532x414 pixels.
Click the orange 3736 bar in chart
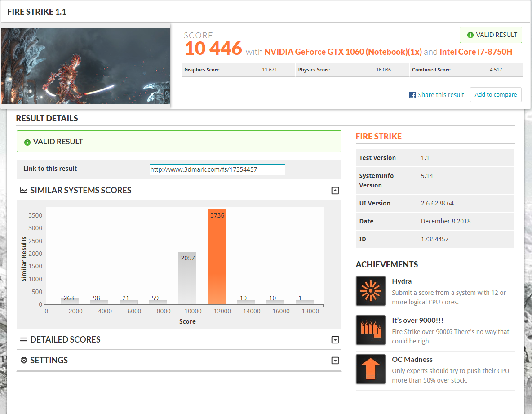click(x=217, y=257)
